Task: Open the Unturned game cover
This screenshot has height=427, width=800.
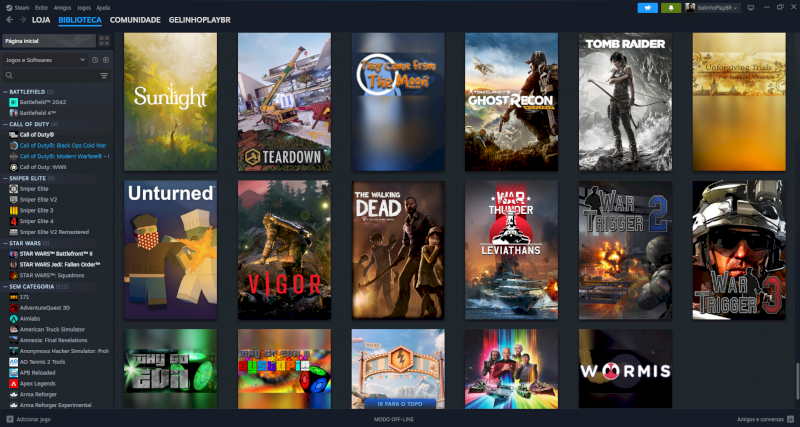Action: (170, 250)
